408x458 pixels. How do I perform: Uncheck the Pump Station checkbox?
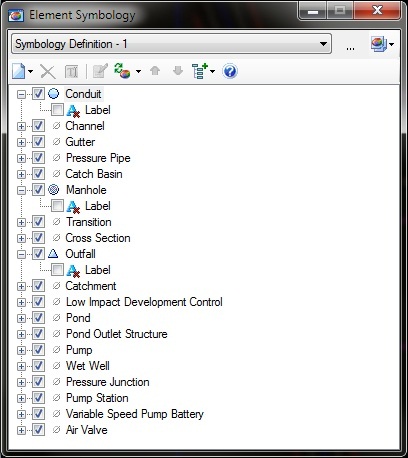tap(38, 398)
